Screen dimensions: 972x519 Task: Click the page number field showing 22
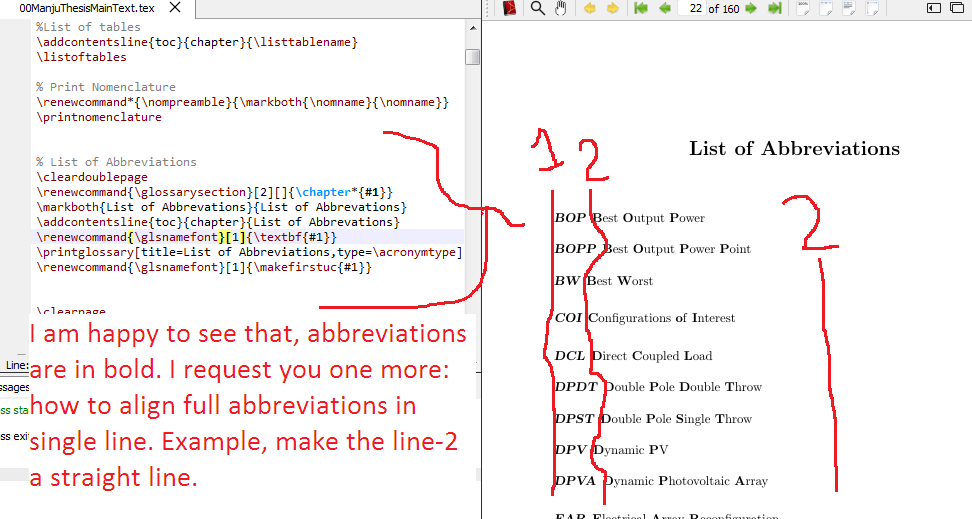click(692, 8)
